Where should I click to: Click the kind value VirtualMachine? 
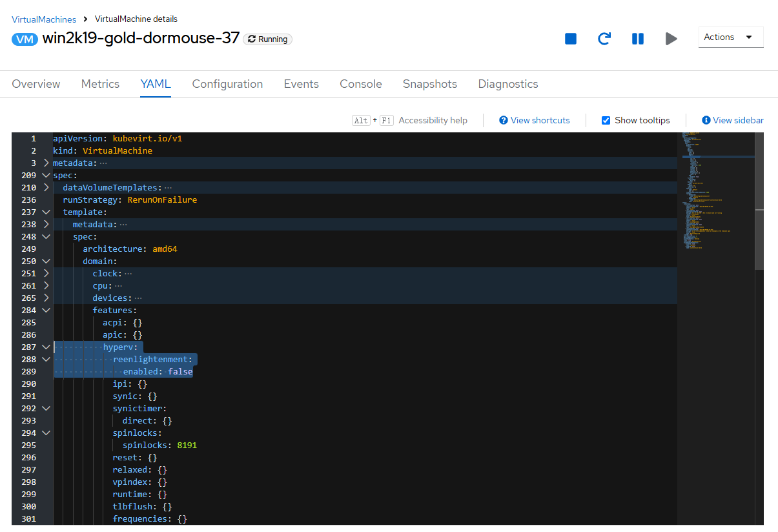[118, 150]
